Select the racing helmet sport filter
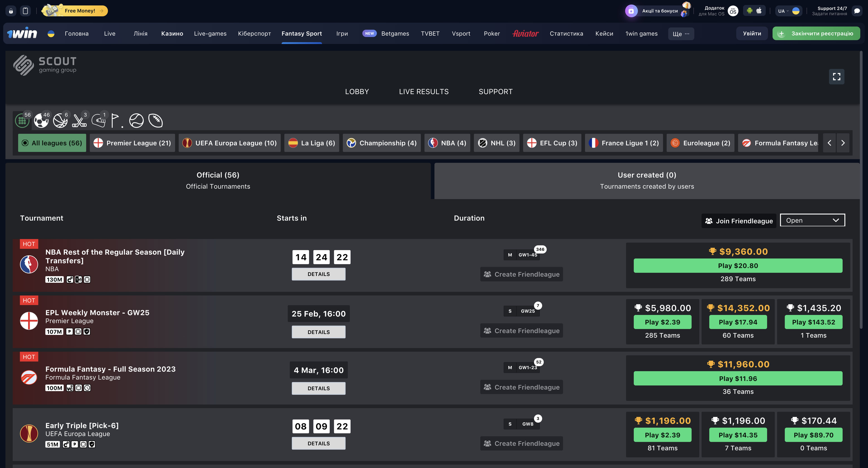The width and height of the screenshot is (868, 468). (98, 121)
